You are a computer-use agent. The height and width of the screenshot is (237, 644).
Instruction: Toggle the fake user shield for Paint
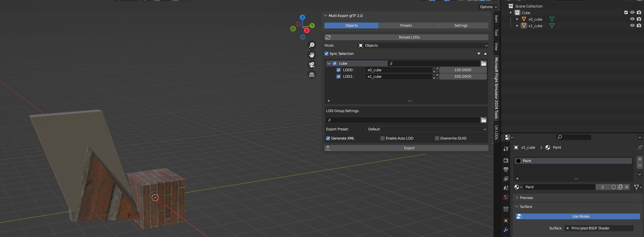pyautogui.click(x=613, y=187)
